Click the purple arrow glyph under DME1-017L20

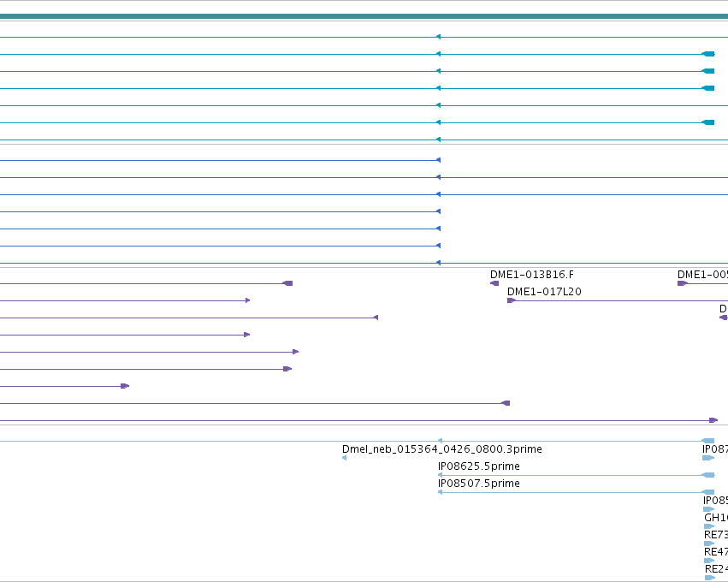[512, 300]
